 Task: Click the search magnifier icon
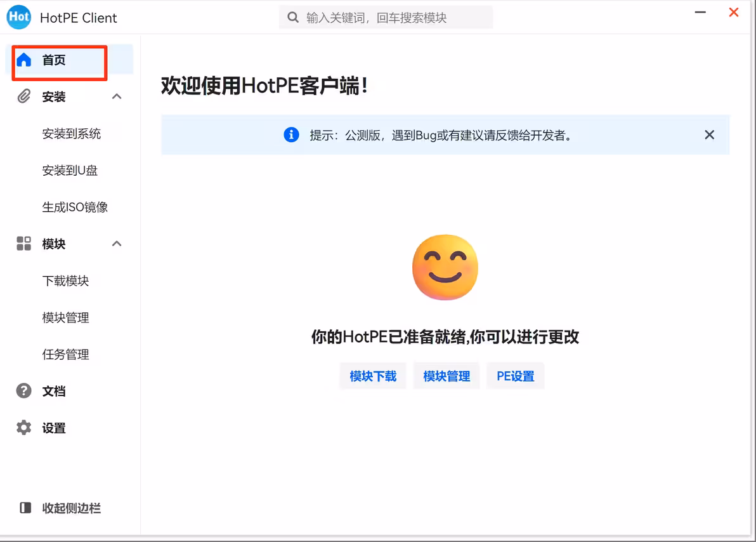292,17
